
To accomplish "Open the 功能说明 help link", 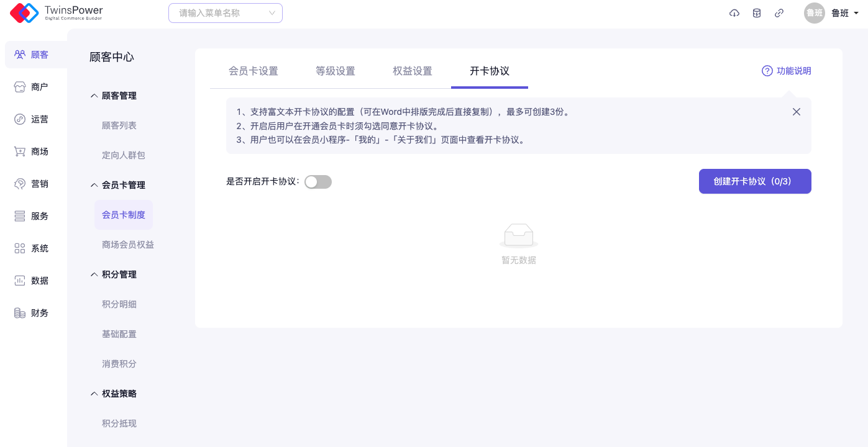I will point(787,71).
